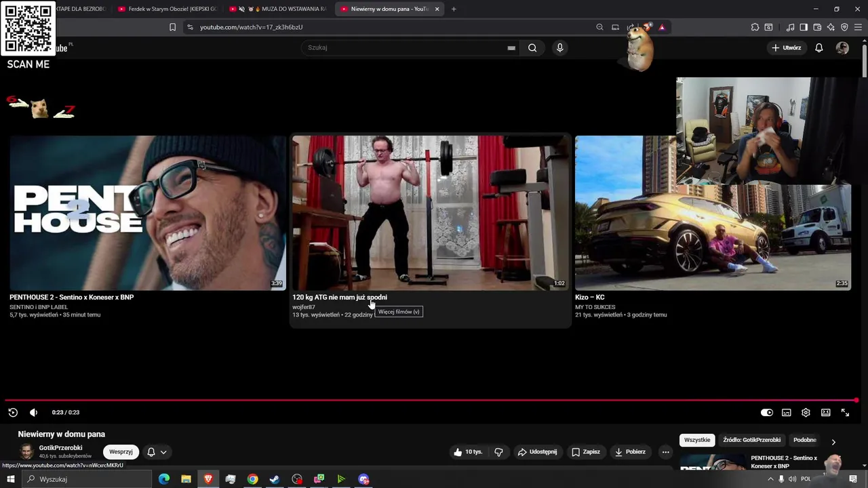This screenshot has width=868, height=488.
Task: Mute the video using the speaker icon
Action: coord(33,412)
